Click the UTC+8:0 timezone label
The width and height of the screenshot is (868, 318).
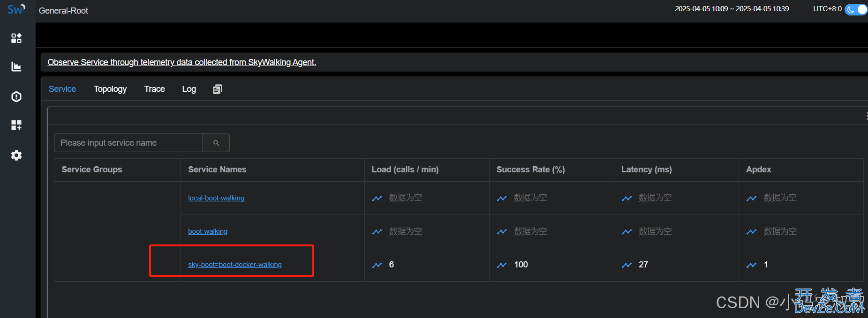(827, 9)
